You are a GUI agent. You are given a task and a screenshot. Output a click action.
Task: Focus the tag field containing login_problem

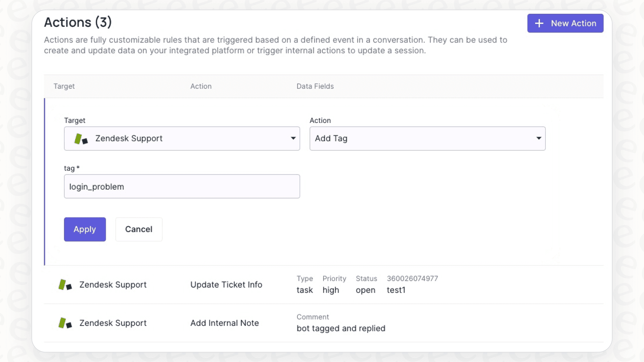coord(182,187)
